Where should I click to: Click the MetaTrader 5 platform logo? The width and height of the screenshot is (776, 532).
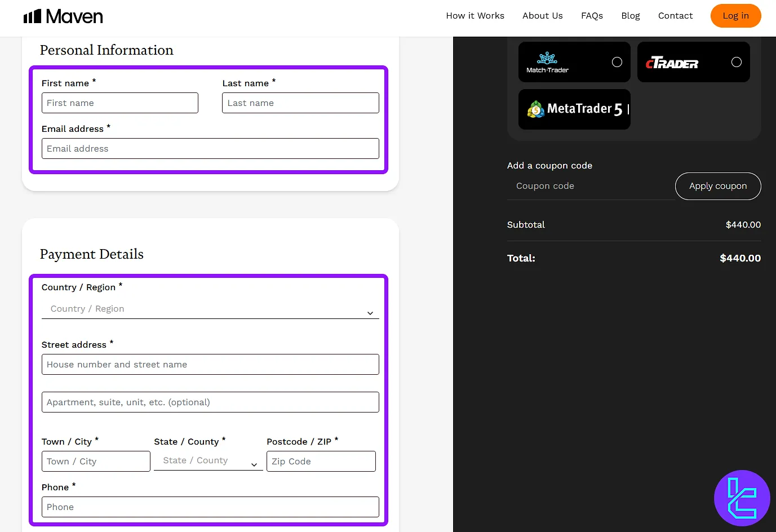point(575,109)
